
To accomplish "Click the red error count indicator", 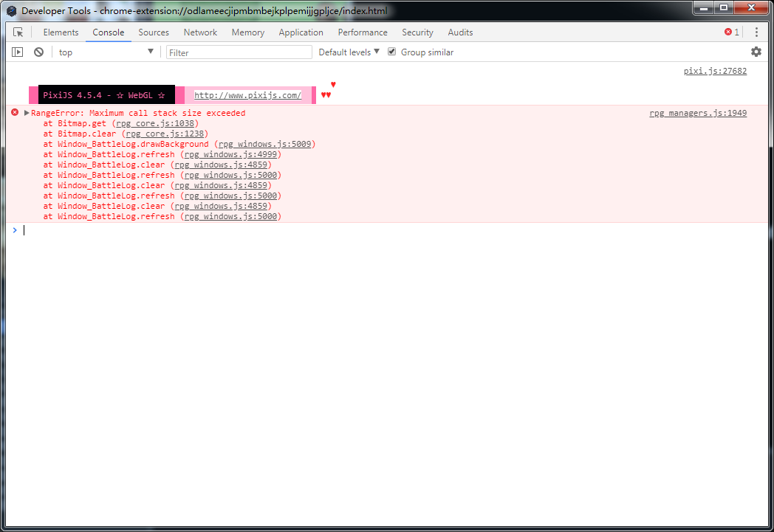I will point(732,32).
